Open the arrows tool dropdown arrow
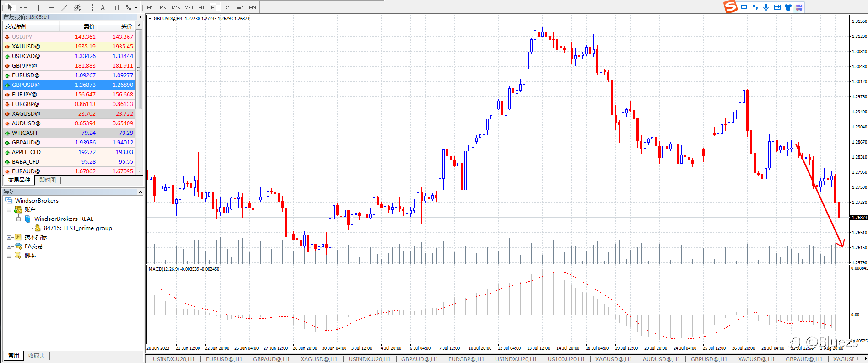Screen dimensions: 868x363 [x=136, y=7]
